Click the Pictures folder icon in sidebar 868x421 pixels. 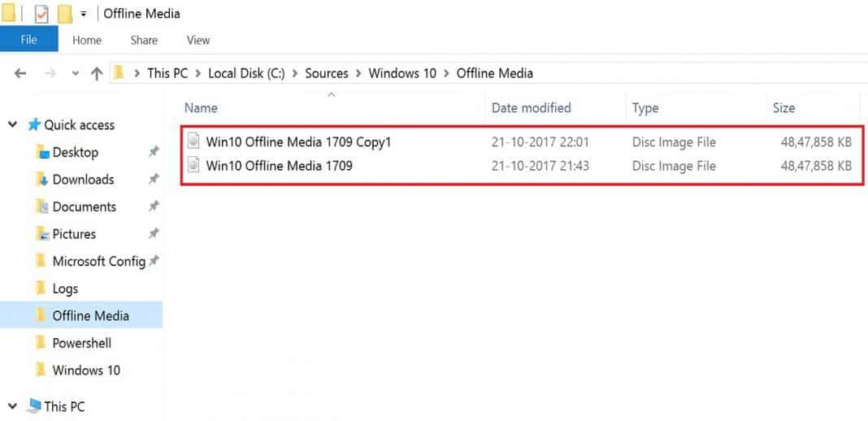pos(42,234)
